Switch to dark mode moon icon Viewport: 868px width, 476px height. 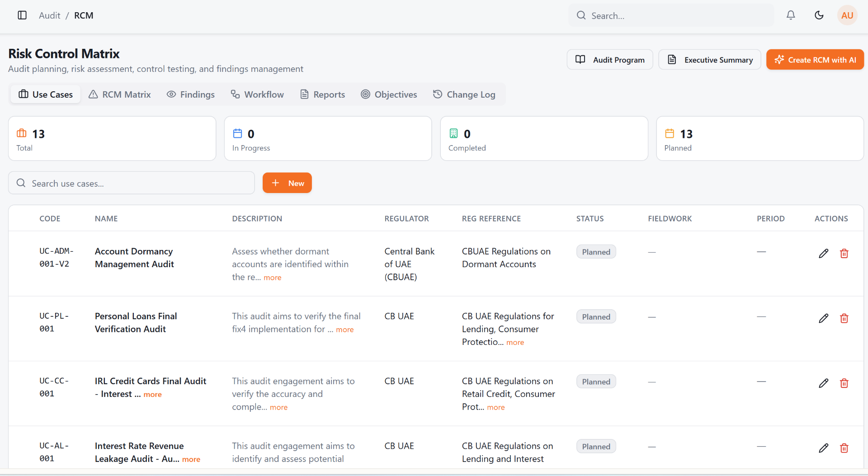[x=819, y=15]
